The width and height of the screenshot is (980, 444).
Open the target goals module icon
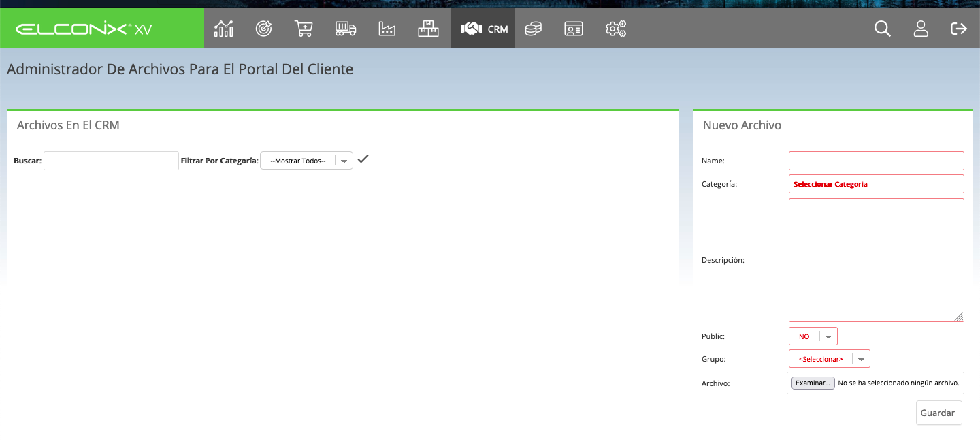263,29
